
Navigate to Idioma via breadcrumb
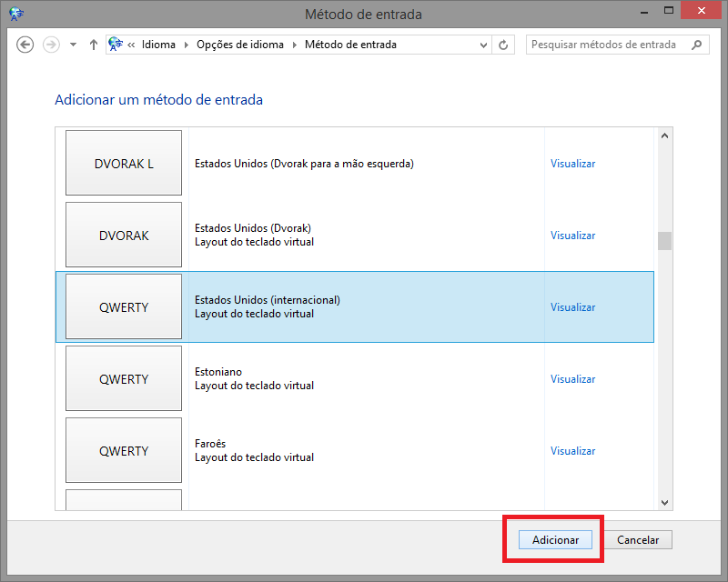pyautogui.click(x=159, y=44)
